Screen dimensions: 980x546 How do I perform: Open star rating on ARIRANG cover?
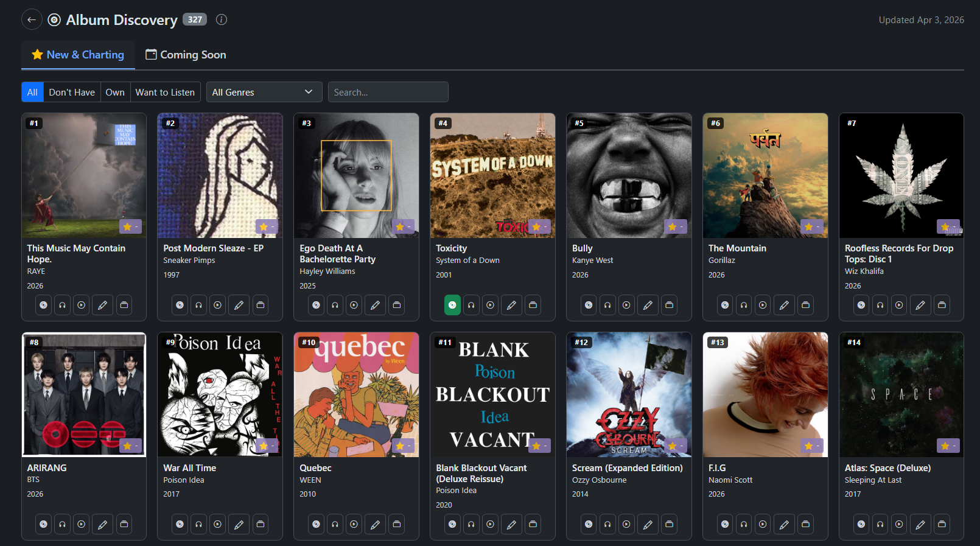pos(130,446)
